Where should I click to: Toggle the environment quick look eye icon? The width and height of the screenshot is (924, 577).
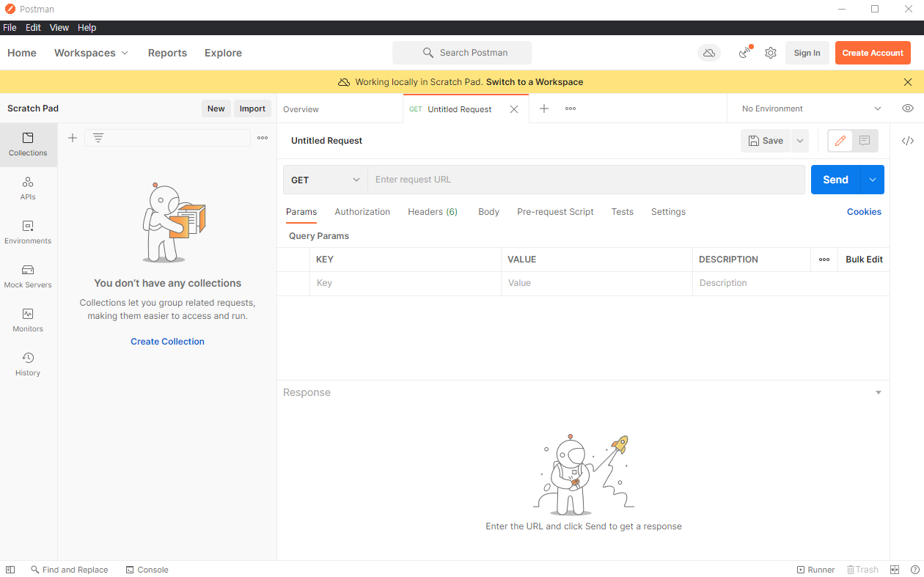pos(908,109)
